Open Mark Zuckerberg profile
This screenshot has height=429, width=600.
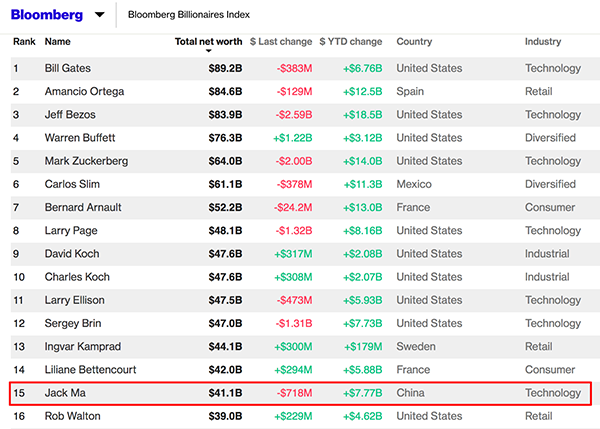tap(86, 161)
